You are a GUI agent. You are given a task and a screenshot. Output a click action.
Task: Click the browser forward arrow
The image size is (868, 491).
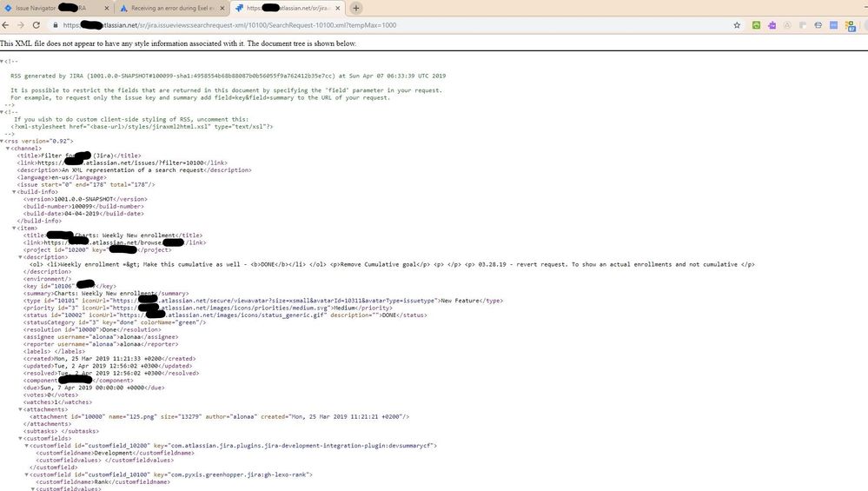tap(21, 25)
